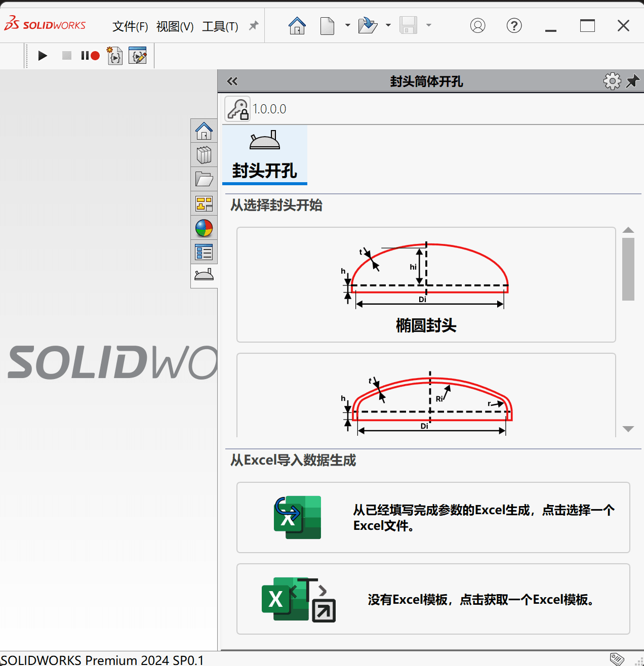Open the 文件(F) menu
Viewport: 644px width, 666px height.
click(x=130, y=26)
